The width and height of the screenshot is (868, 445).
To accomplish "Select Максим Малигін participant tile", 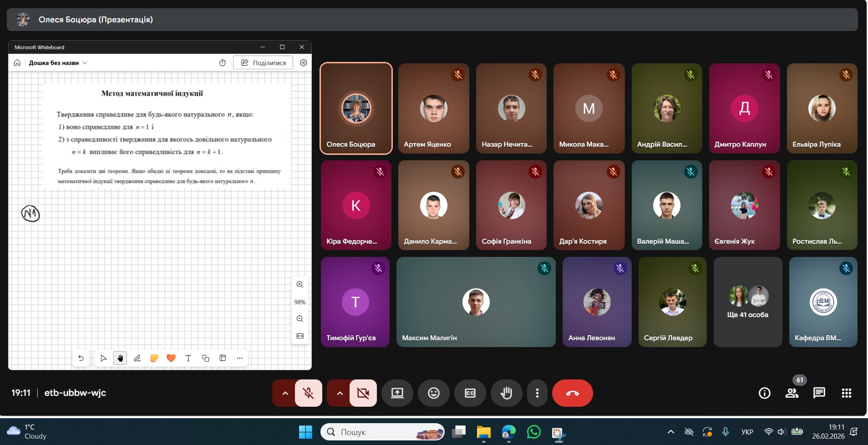I will click(x=476, y=302).
